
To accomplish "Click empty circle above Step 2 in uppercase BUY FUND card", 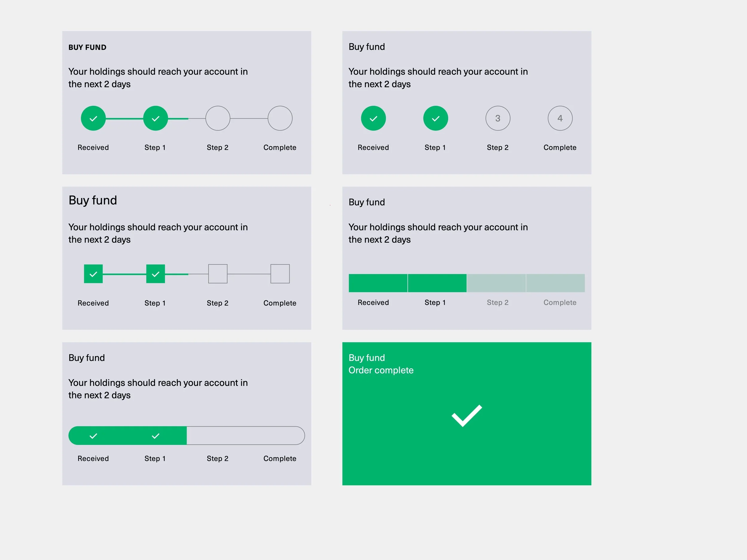I will coord(218,119).
